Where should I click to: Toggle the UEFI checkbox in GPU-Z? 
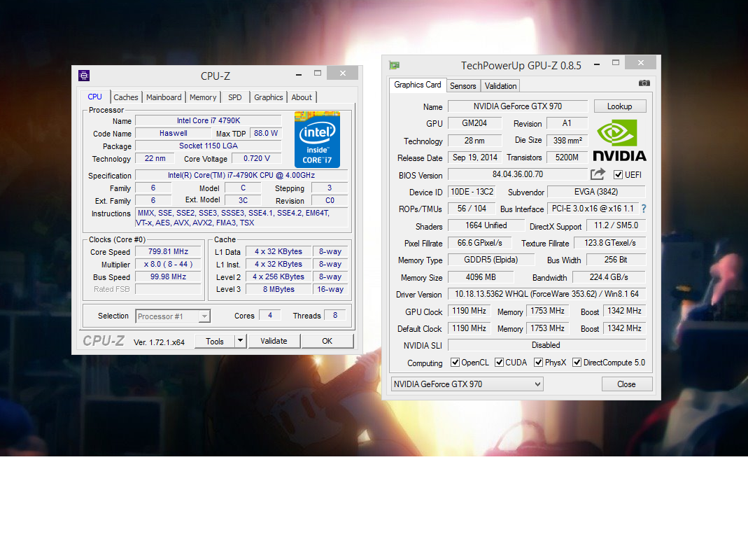(618, 175)
